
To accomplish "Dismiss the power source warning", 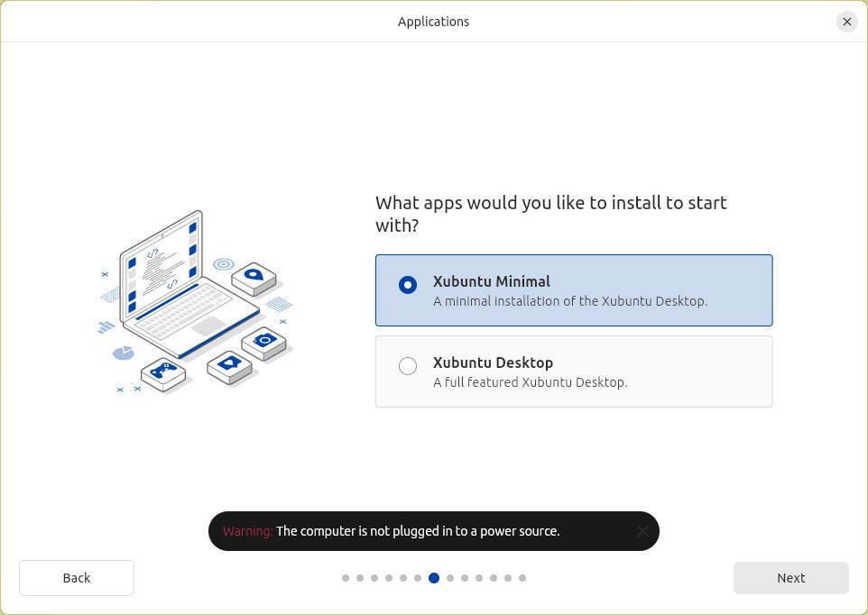I will [x=642, y=531].
